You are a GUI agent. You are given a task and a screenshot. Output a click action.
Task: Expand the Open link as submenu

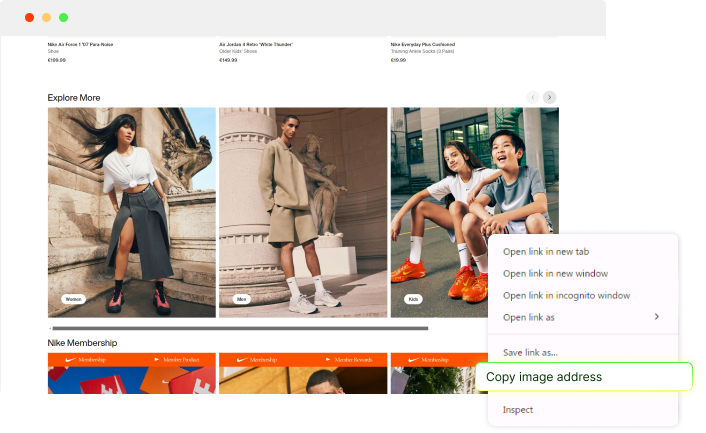tap(583, 317)
